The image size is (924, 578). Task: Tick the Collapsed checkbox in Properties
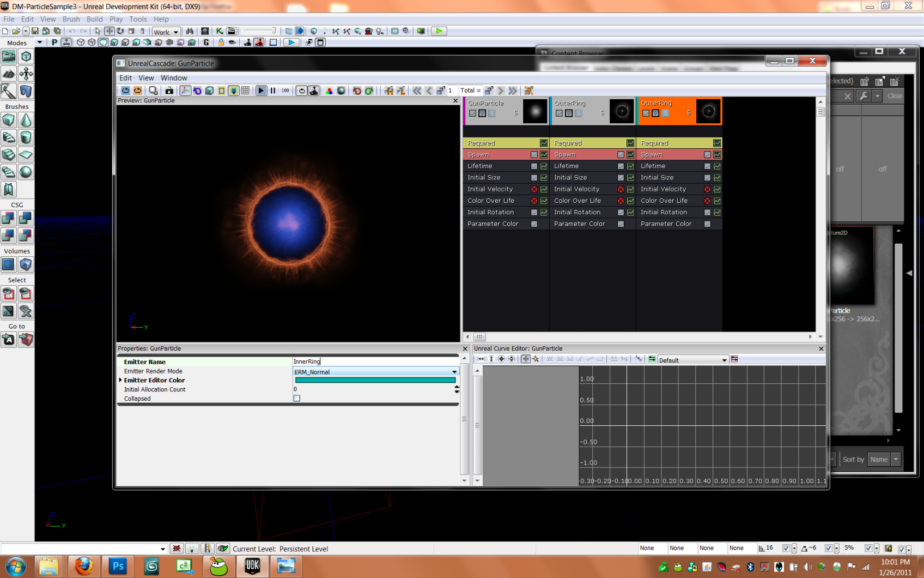point(297,399)
